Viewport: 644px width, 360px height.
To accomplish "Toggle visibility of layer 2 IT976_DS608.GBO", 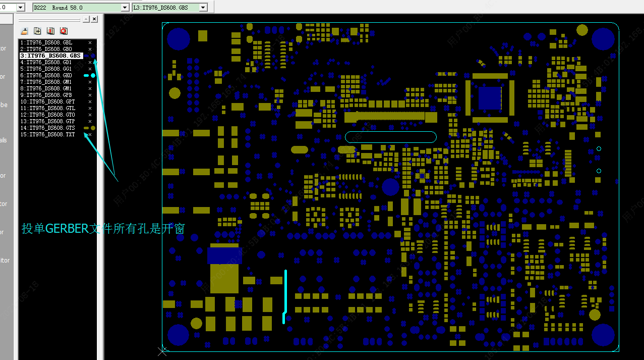I will coord(90,49).
